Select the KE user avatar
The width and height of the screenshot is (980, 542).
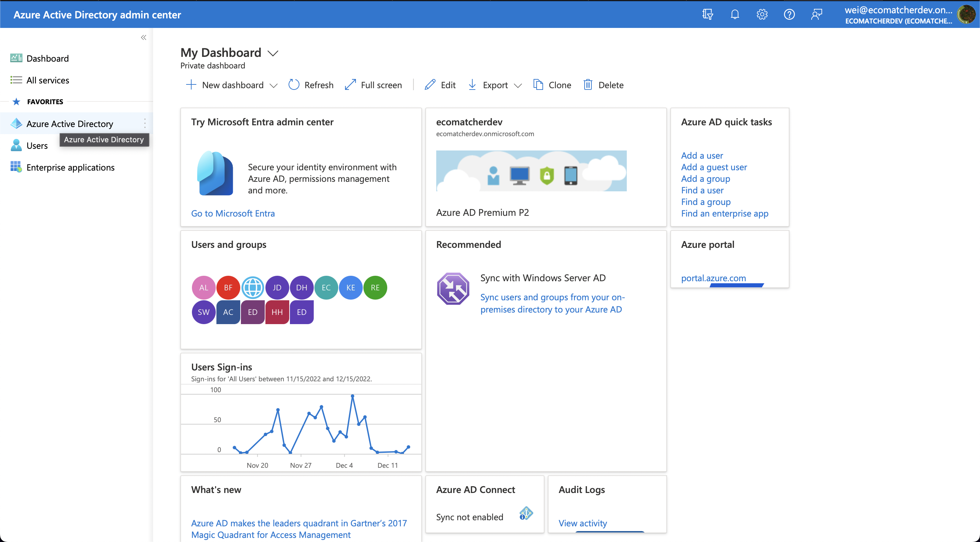click(350, 287)
